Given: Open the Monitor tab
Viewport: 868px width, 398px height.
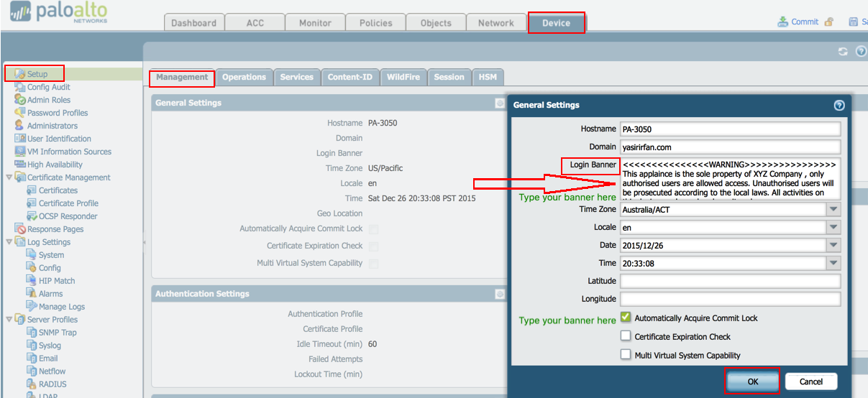Looking at the screenshot, I should pyautogui.click(x=315, y=23).
